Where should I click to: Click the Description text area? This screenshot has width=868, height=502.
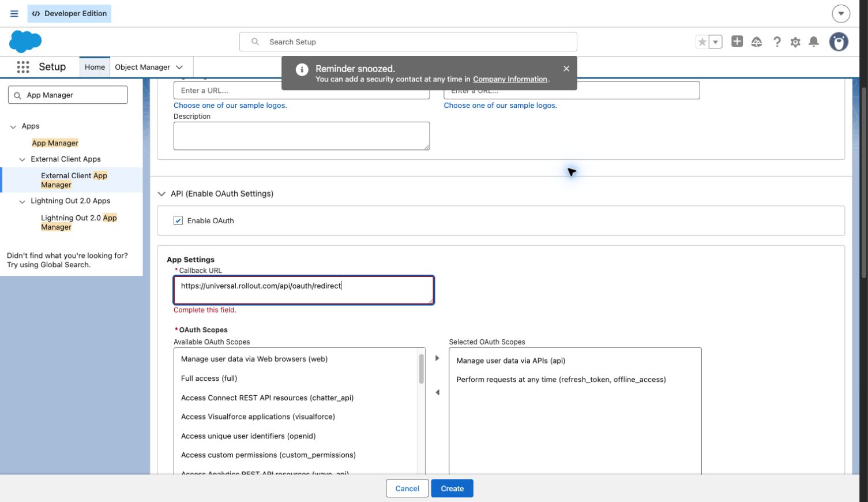tap(302, 136)
